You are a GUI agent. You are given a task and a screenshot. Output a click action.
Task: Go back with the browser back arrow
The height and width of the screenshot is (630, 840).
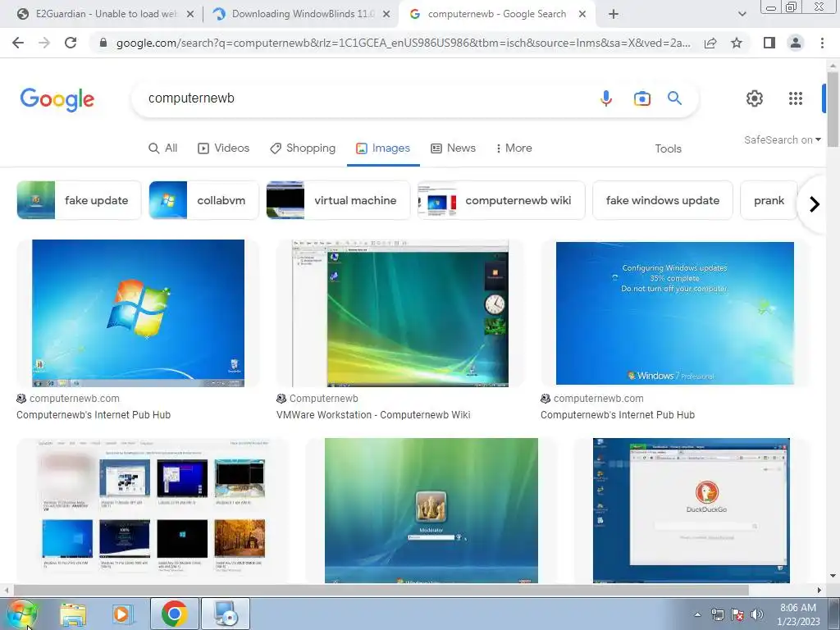pyautogui.click(x=18, y=43)
